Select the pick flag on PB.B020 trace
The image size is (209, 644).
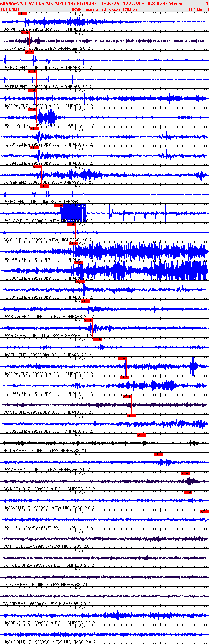click(x=132, y=416)
